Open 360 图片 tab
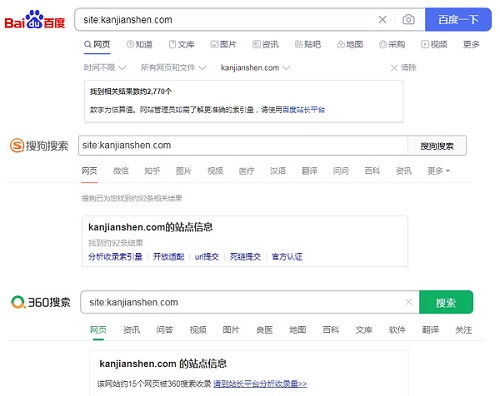500x396 pixels. click(231, 330)
